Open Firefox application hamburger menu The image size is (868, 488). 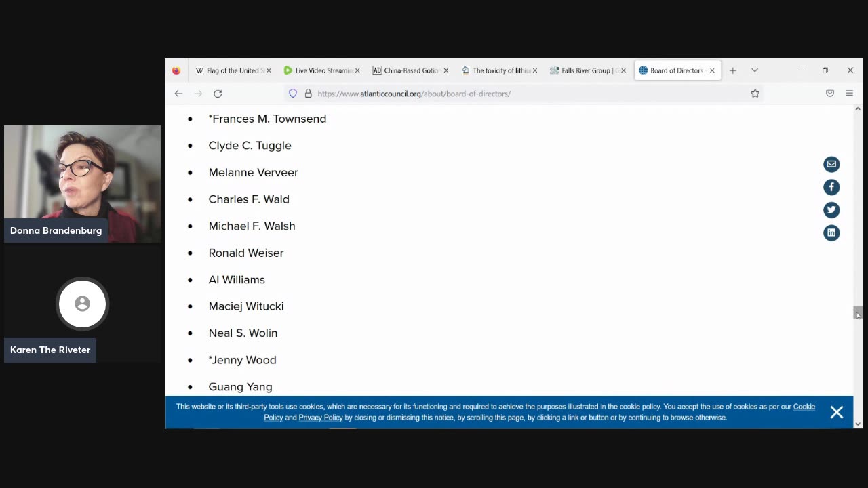pos(849,94)
